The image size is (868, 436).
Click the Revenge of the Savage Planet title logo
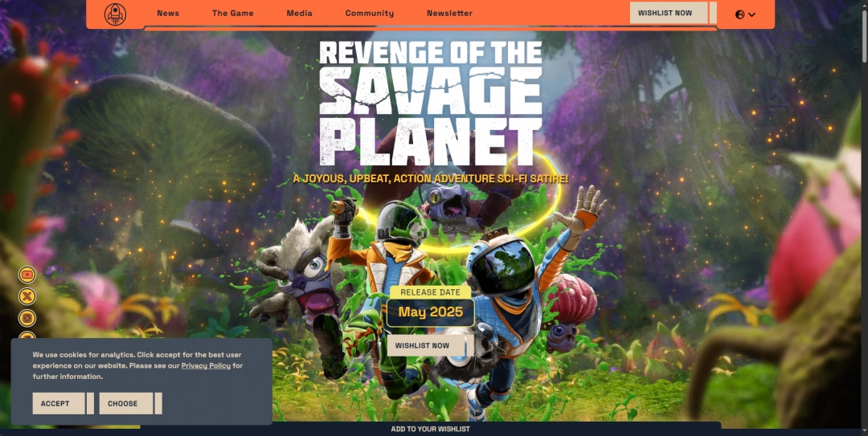pyautogui.click(x=431, y=104)
